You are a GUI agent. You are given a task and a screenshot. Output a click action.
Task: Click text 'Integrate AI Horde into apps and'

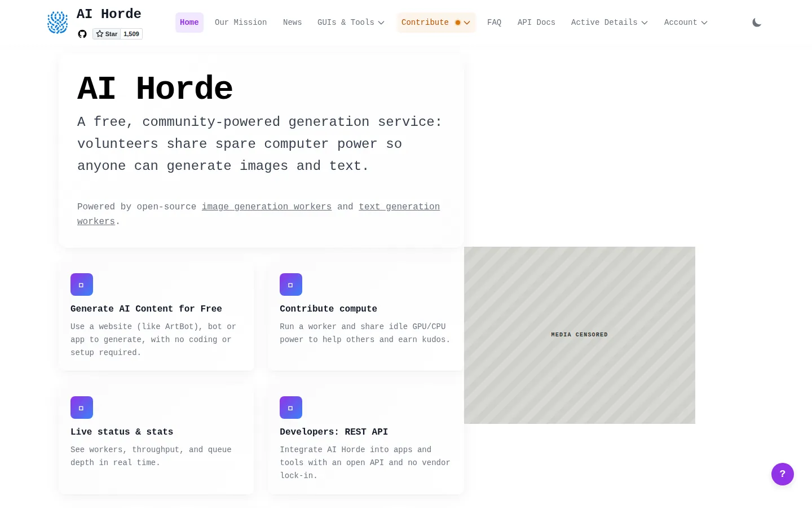click(356, 449)
